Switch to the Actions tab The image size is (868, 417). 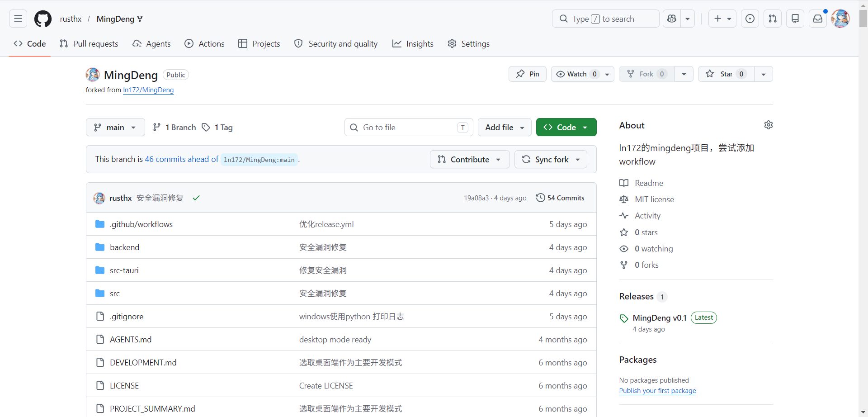pyautogui.click(x=204, y=44)
